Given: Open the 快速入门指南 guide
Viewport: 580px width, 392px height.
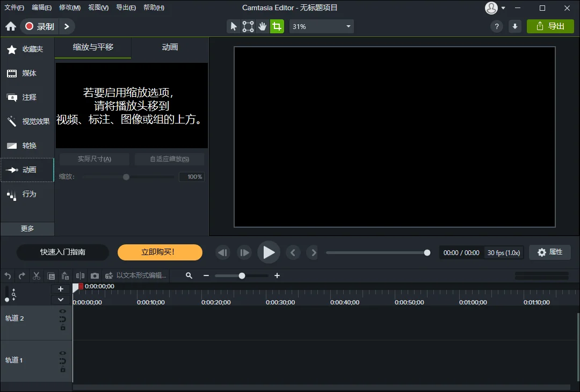Looking at the screenshot, I should tap(63, 252).
